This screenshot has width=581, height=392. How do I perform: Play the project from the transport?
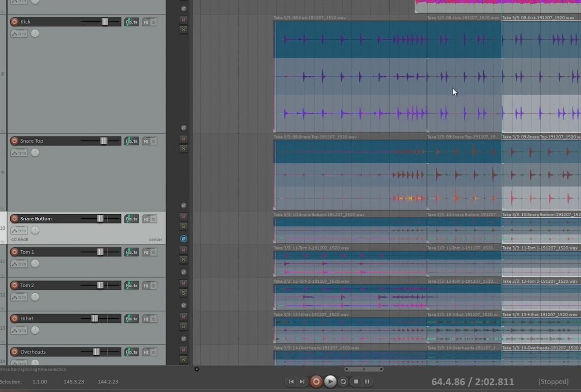(330, 381)
